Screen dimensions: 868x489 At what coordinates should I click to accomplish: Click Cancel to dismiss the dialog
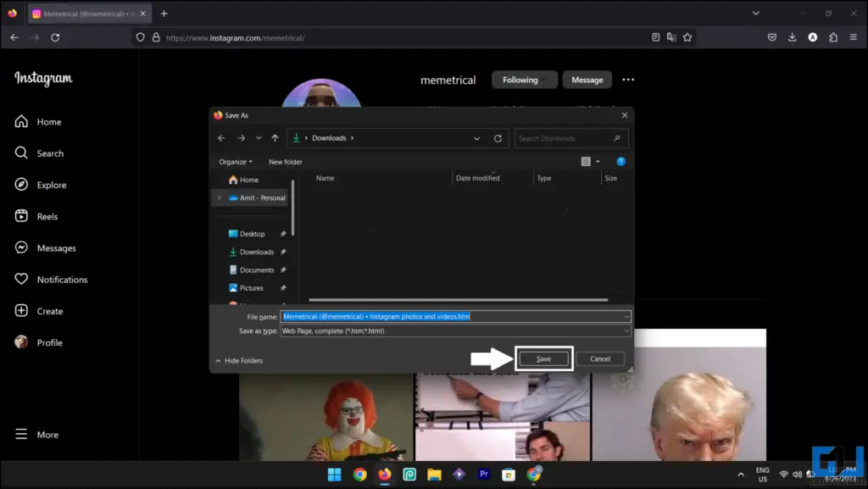(x=600, y=358)
